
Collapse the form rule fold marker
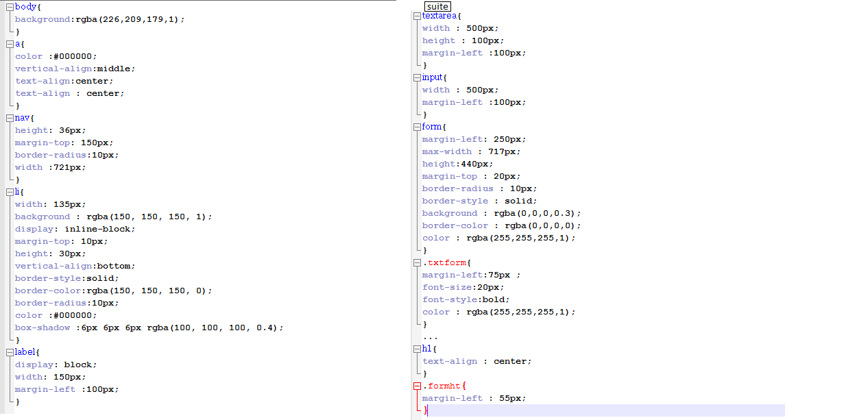pyautogui.click(x=417, y=127)
